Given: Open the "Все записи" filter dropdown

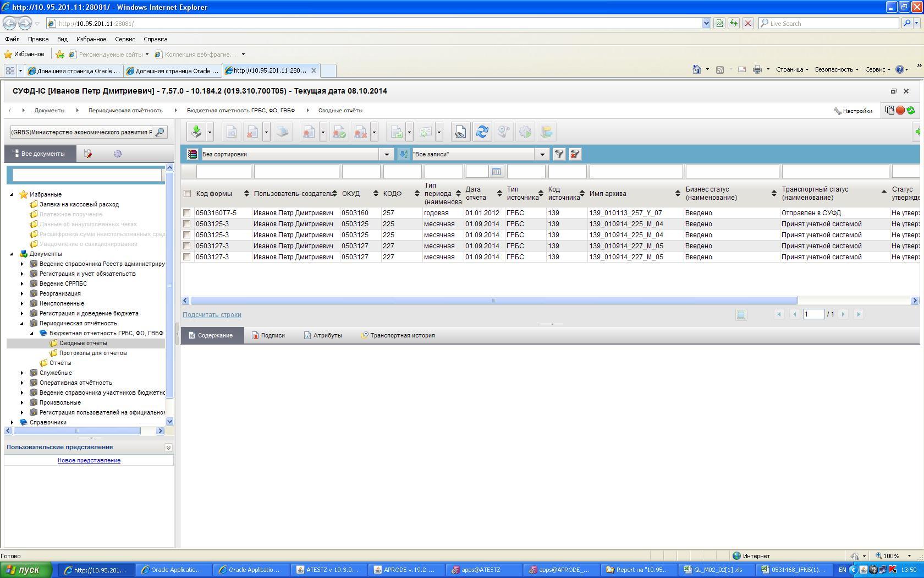Looking at the screenshot, I should tap(542, 154).
